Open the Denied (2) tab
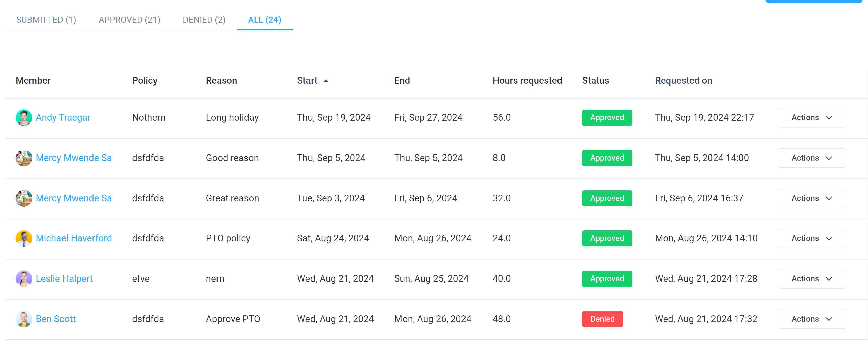Image resolution: width=868 pixels, height=341 pixels. (204, 20)
